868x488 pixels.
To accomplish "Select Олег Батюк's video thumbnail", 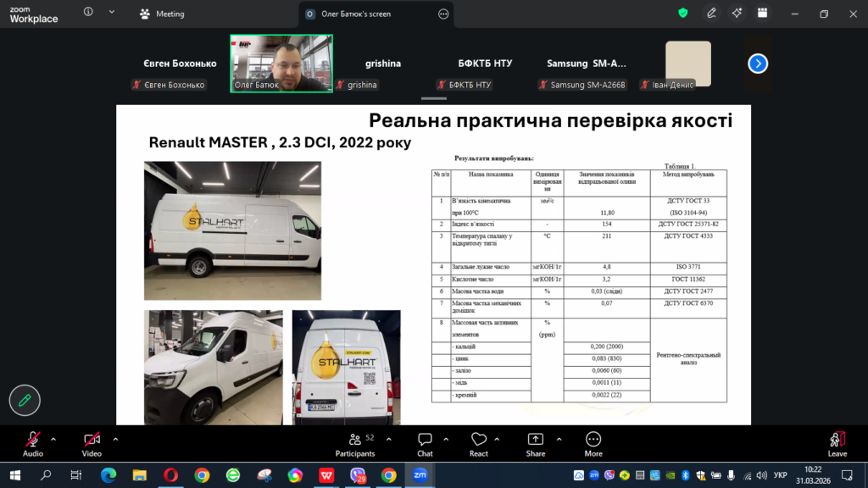I will click(281, 63).
